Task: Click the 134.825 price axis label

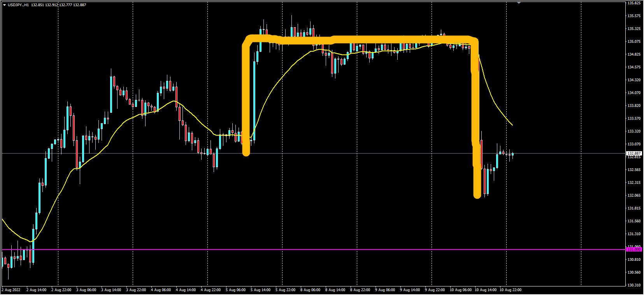Action: coord(634,54)
